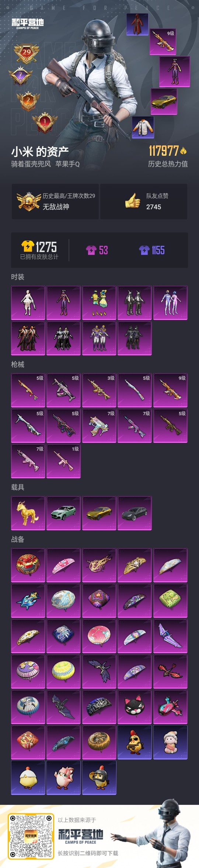Select the rooster chick pet item
This screenshot has width=199, height=868.
point(135,743)
